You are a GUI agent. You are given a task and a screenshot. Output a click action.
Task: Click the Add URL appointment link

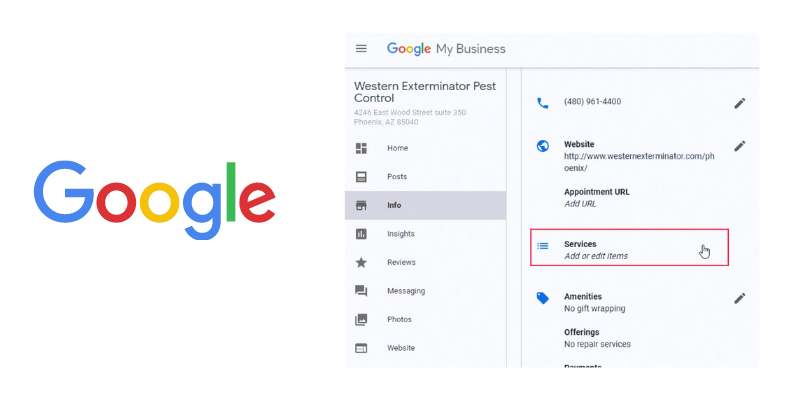pos(580,204)
